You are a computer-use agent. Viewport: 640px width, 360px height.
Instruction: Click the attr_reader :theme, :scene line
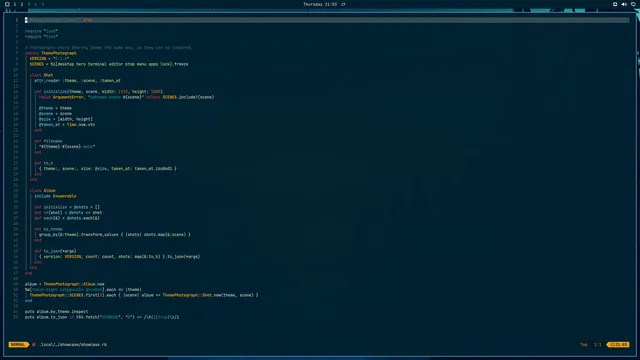point(77,80)
